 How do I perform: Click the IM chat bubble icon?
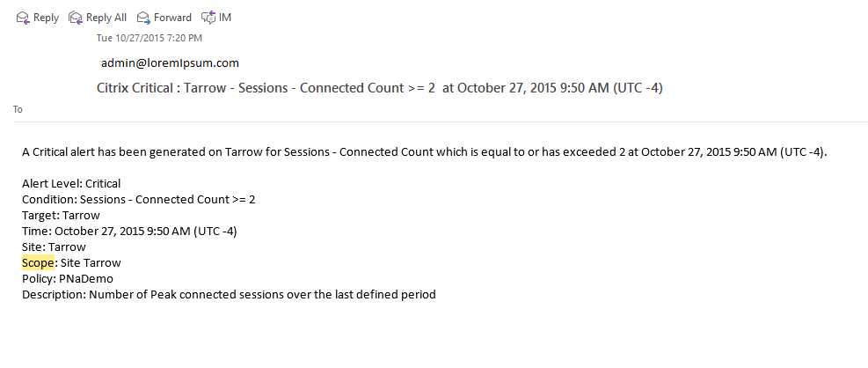click(208, 18)
